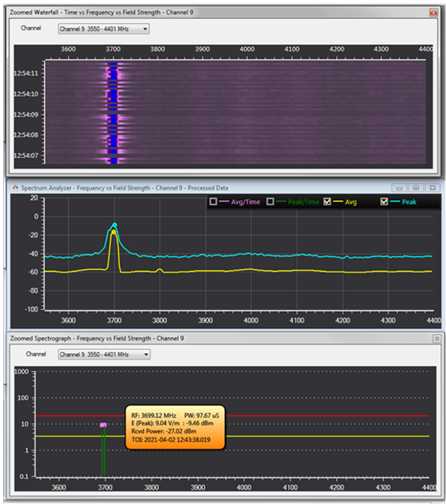446x504 pixels.
Task: Click the yellow Avg legend line
Action: (x=338, y=202)
